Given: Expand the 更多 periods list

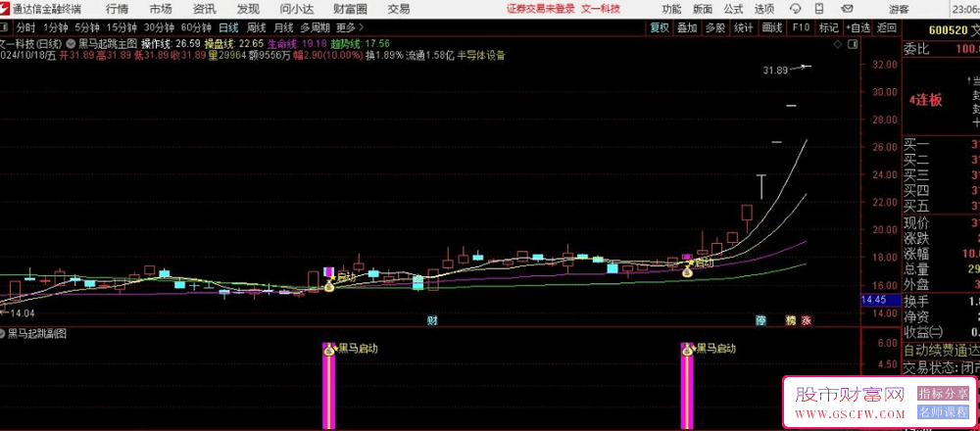Looking at the screenshot, I should (x=350, y=27).
